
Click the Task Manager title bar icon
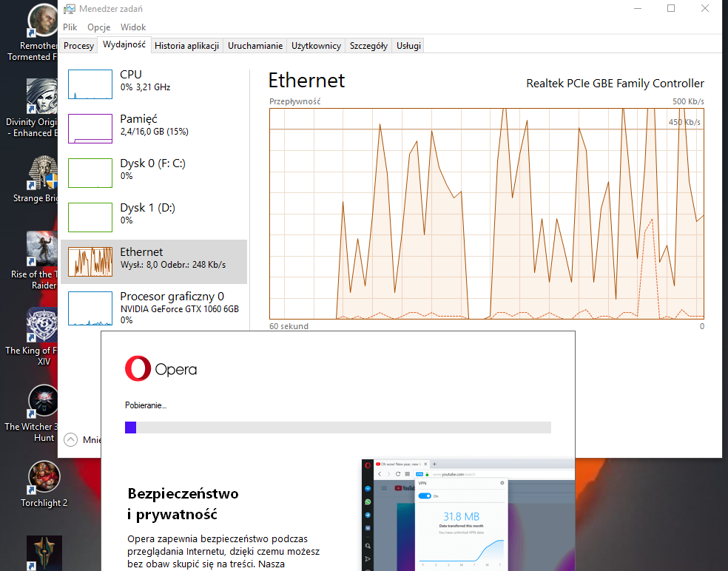coord(70,9)
